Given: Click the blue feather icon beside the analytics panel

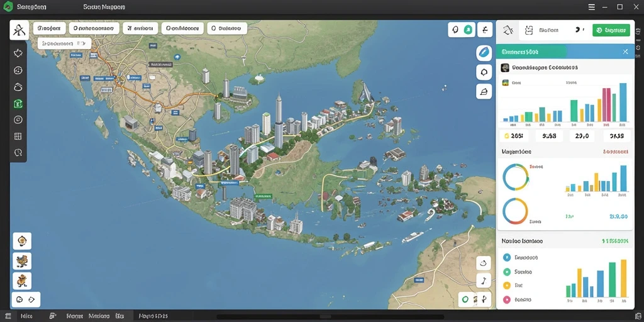Looking at the screenshot, I should click(484, 53).
